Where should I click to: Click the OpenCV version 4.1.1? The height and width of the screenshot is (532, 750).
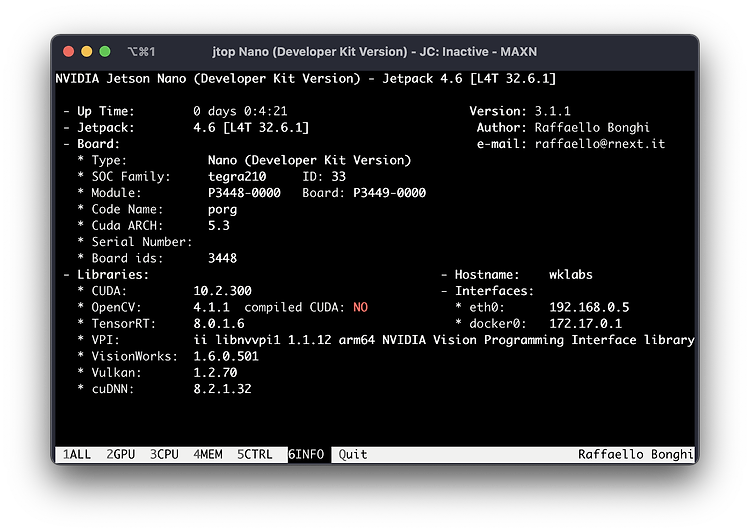pyautogui.click(x=211, y=307)
